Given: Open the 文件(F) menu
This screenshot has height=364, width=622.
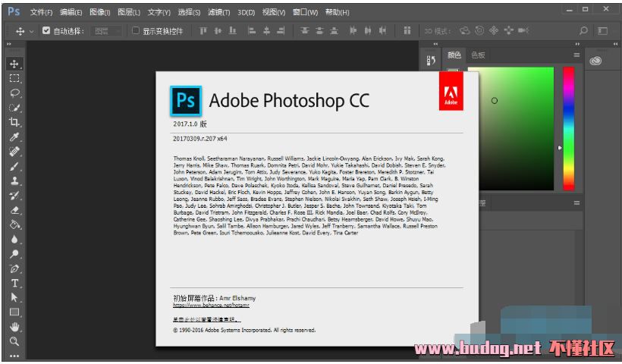Looking at the screenshot, I should [x=41, y=12].
